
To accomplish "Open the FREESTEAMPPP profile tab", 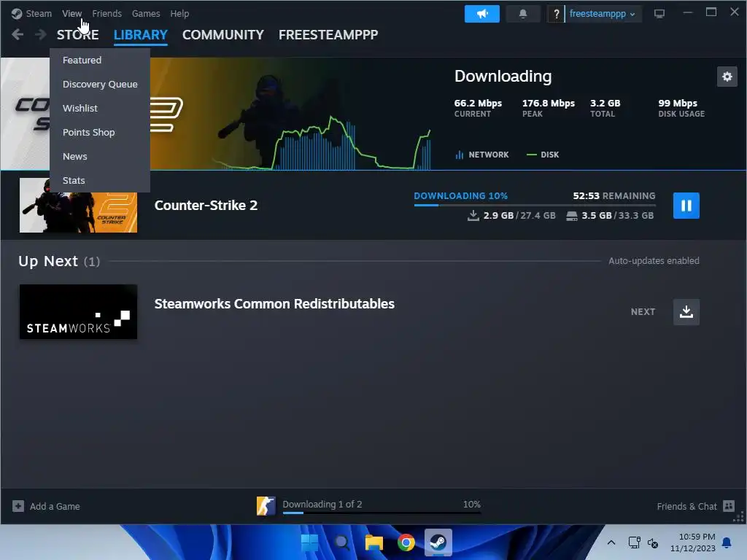I will coord(328,35).
